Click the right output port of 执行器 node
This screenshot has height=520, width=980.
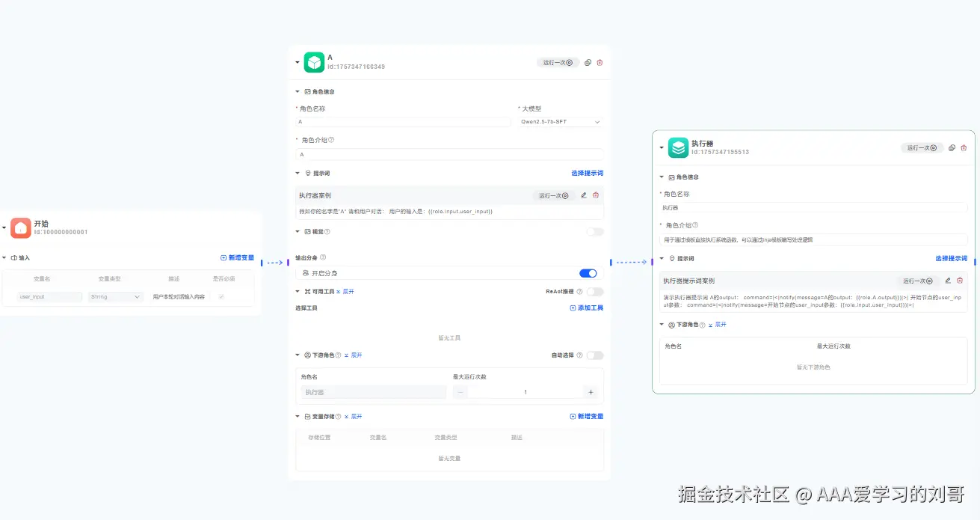pos(975,262)
